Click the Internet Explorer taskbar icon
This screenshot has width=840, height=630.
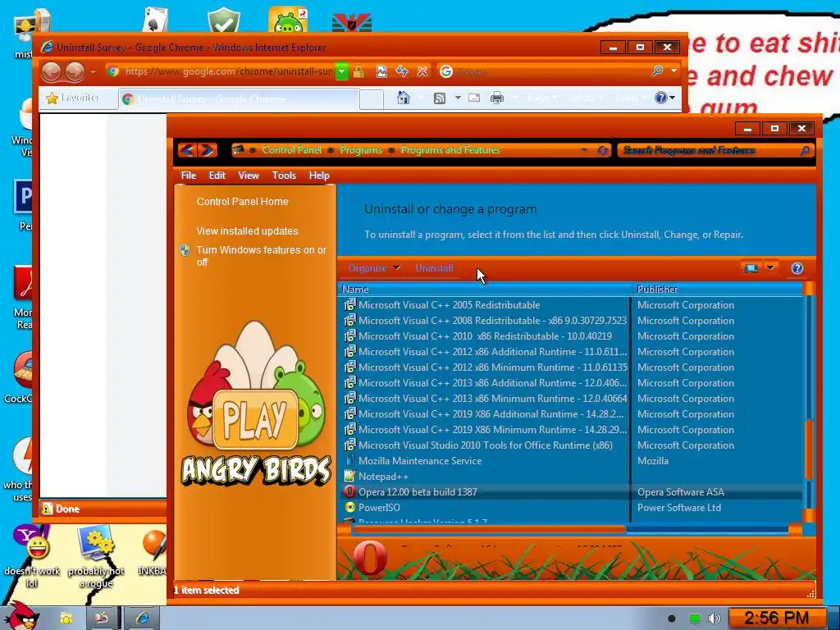(x=142, y=619)
